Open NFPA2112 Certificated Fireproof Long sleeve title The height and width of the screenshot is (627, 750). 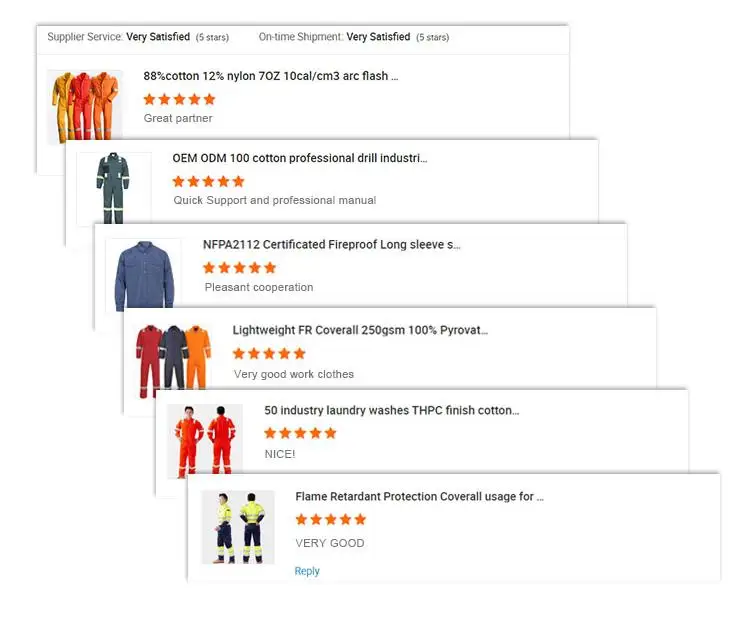tap(331, 244)
